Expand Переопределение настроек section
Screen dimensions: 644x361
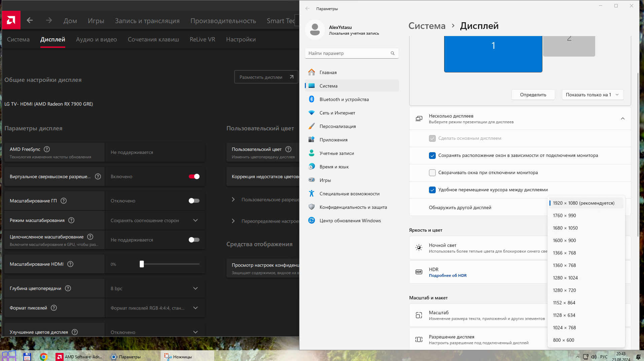click(233, 221)
